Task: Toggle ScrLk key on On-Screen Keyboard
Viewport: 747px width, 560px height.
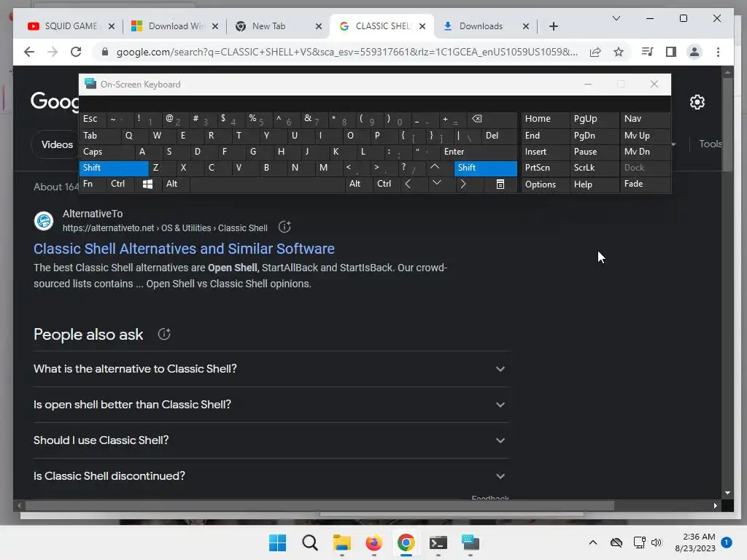Action: tap(595, 168)
